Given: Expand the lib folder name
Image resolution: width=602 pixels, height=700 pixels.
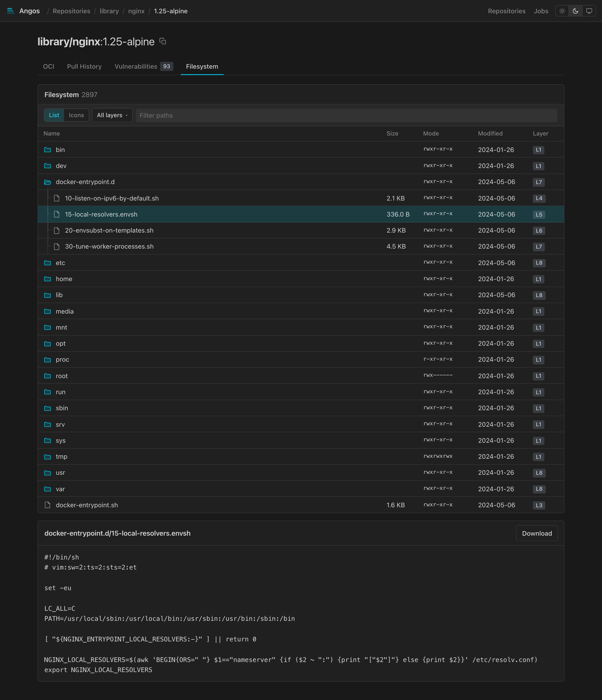Looking at the screenshot, I should pyautogui.click(x=59, y=295).
